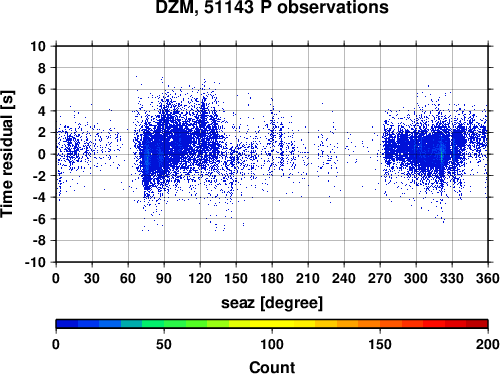Image resolution: width=500 pixels, height=374 pixels.
Task: Click the dense data cluster near 75 degrees
Action: pos(147,157)
